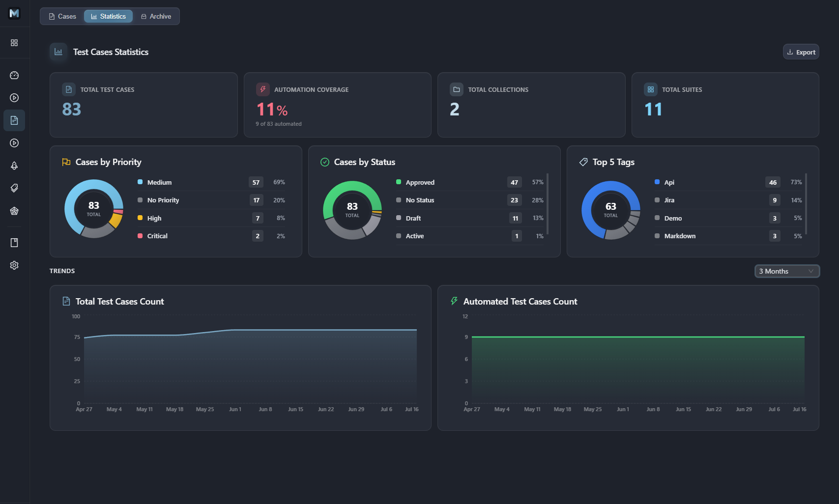Select the Critical priority row label
This screenshot has height=504, width=839.
[157, 236]
